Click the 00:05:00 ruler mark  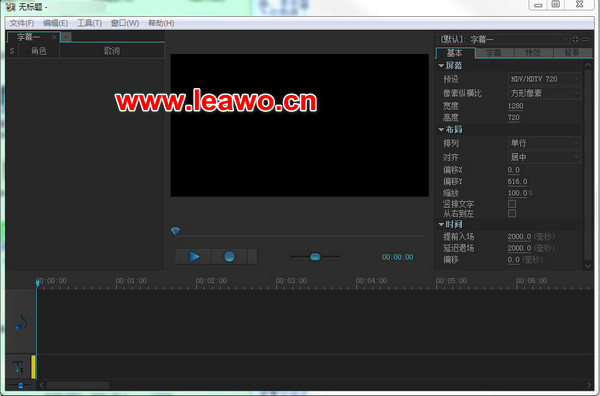click(451, 281)
